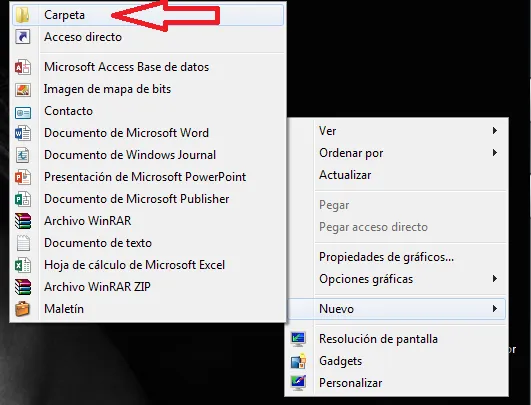Choose Documento de Microsoft Publisher
531x405 pixels.
click(148, 199)
